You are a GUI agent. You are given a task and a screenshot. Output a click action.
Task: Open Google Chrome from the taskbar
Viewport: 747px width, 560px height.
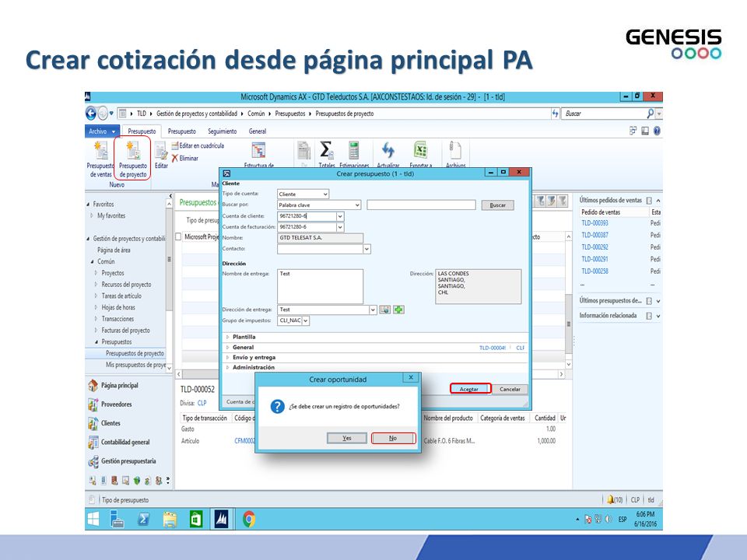(249, 519)
